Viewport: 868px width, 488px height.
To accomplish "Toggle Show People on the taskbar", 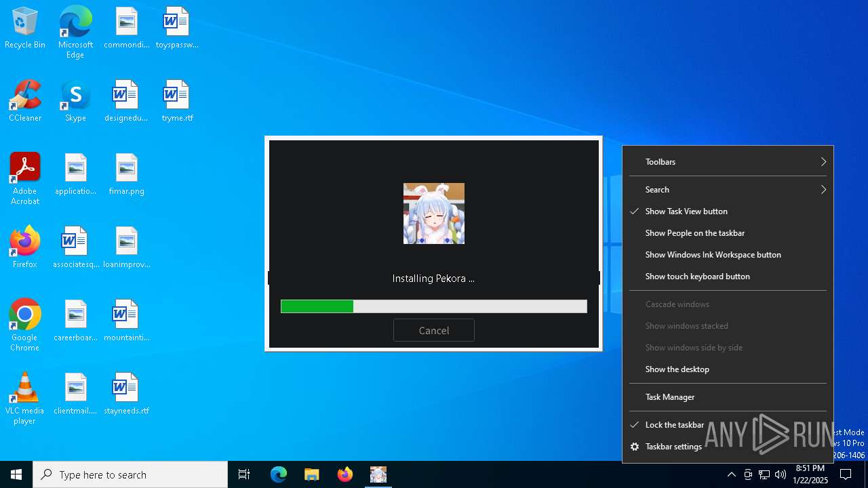I will coord(728,233).
